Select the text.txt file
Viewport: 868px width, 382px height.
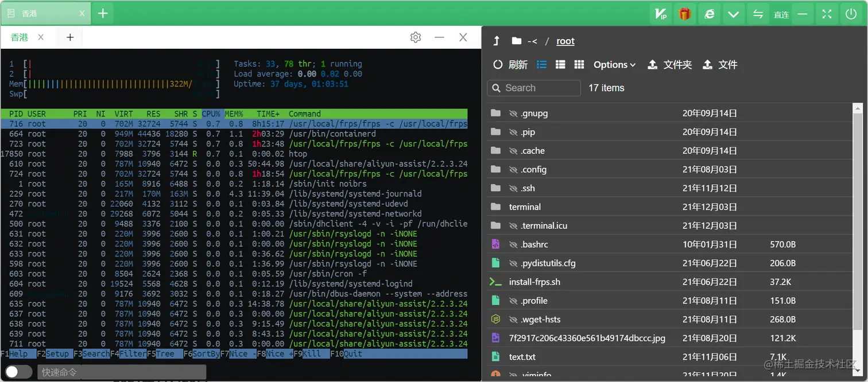click(669, 357)
